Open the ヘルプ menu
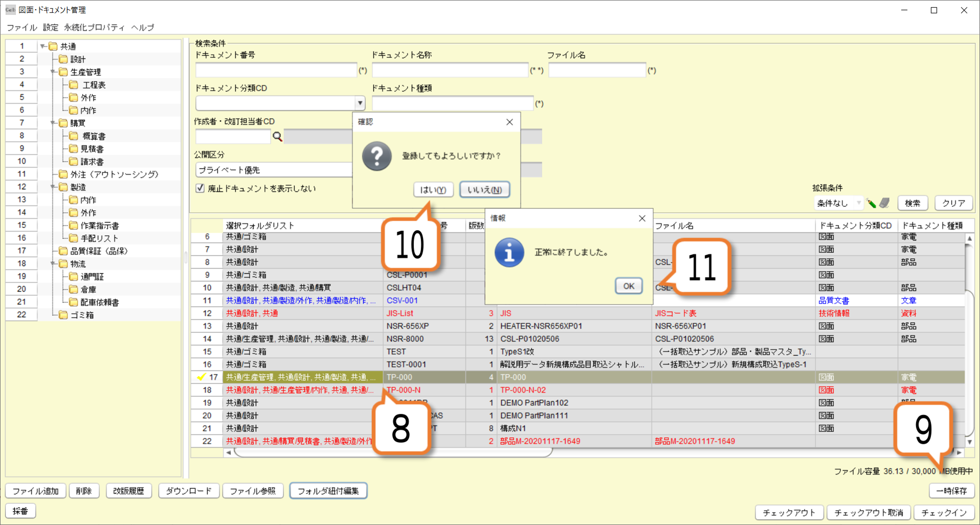Viewport: 980px width, 525px height. 143,27
